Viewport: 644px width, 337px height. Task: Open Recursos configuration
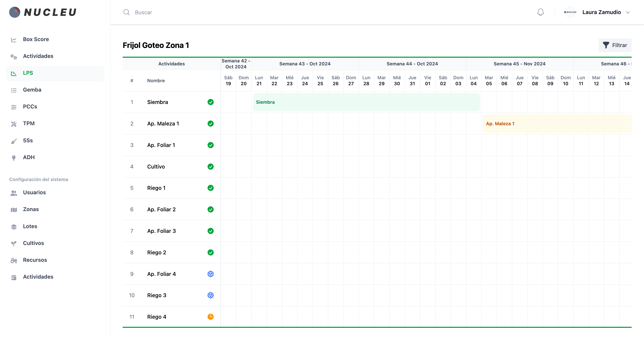55,260
